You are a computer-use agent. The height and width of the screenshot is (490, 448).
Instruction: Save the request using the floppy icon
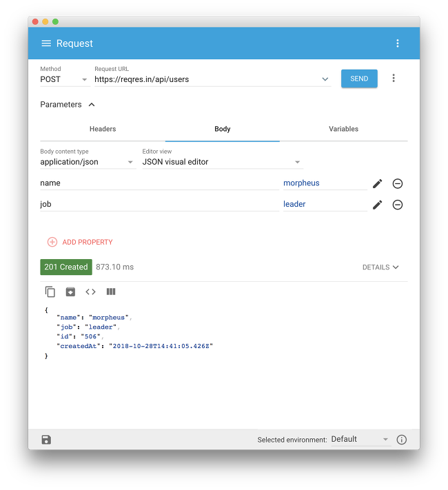tap(46, 440)
